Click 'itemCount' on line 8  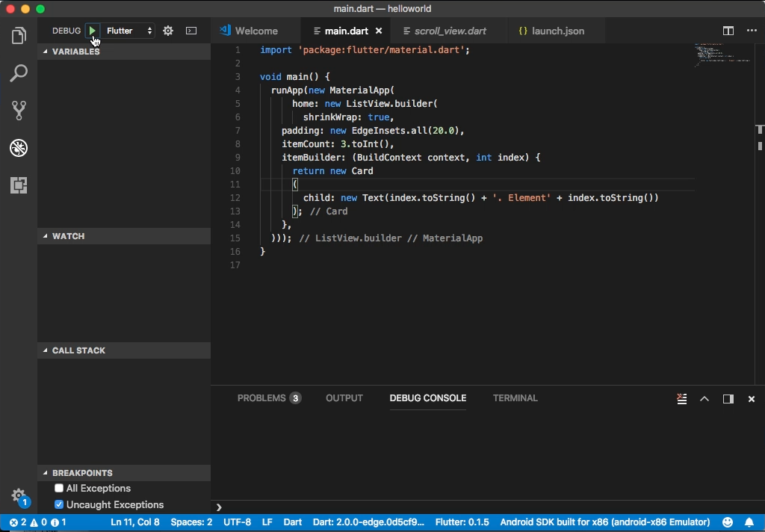click(x=306, y=144)
